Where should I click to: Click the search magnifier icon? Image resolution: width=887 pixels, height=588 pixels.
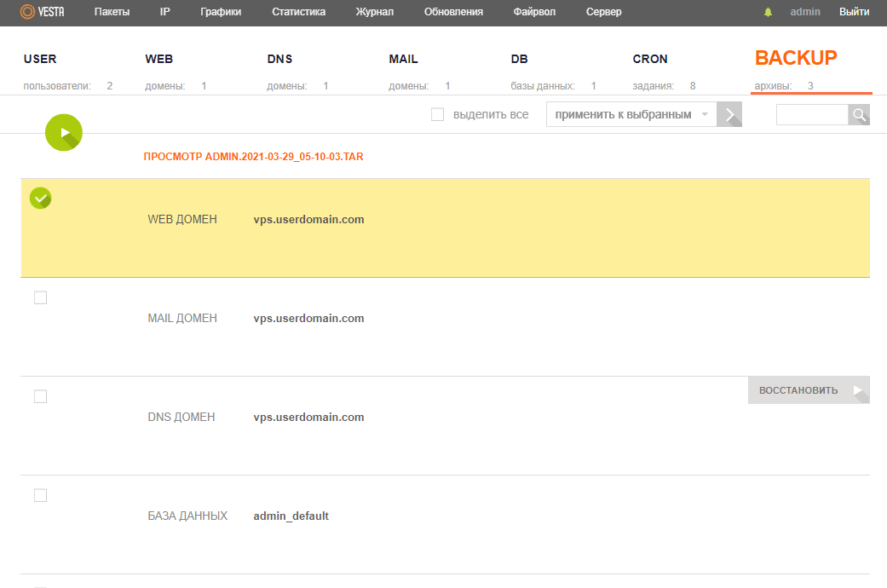click(x=859, y=115)
